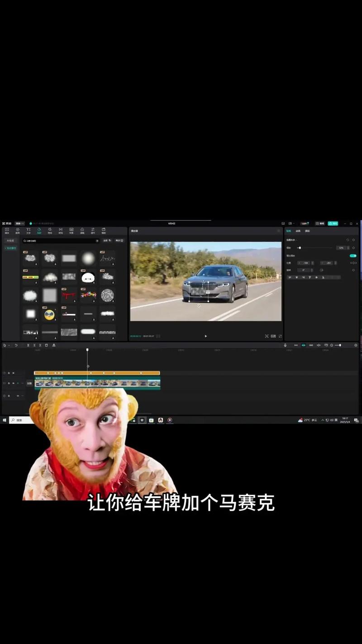This screenshot has width=362, height=644.
Task: Click the player menu icon at preview top-right
Action: (278, 231)
